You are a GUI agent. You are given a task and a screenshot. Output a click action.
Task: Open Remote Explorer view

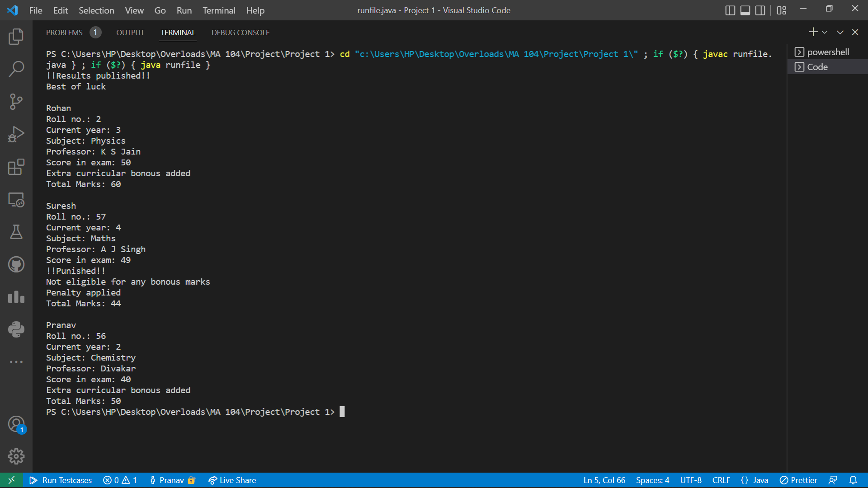tap(16, 199)
